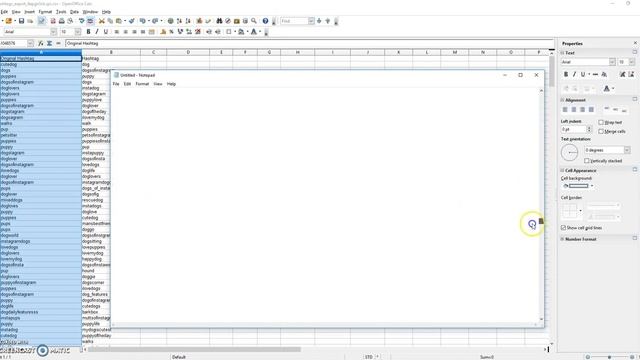The width and height of the screenshot is (640, 360).
Task: Click the Cut scissors icon
Action: pyautogui.click(x=102, y=21)
